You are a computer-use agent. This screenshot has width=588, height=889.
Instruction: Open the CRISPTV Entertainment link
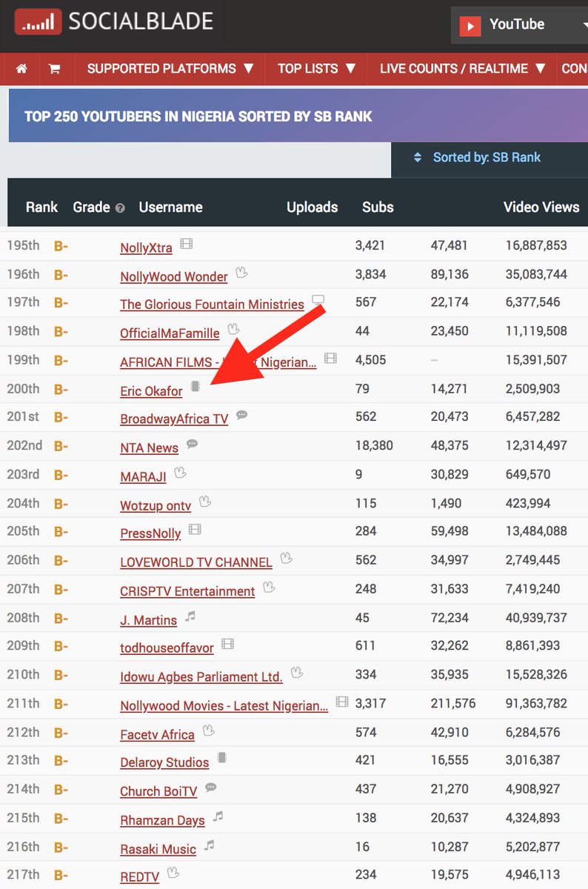tap(187, 591)
